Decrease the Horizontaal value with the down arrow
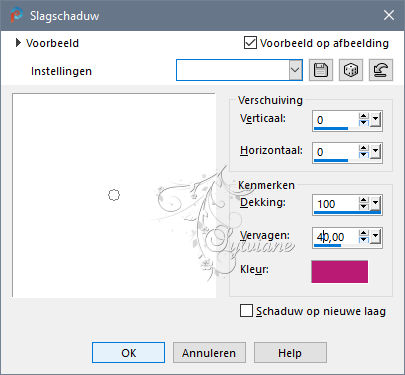 (x=363, y=155)
